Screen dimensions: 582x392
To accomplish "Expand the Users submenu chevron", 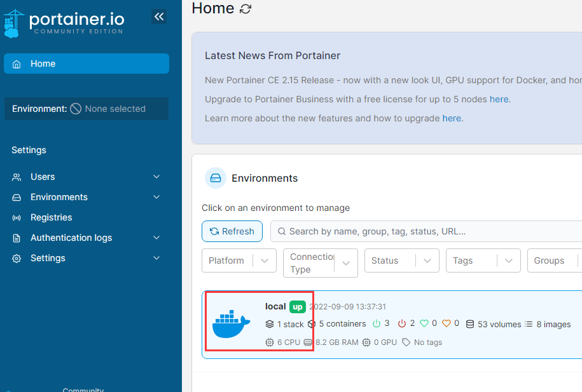I will click(x=156, y=177).
